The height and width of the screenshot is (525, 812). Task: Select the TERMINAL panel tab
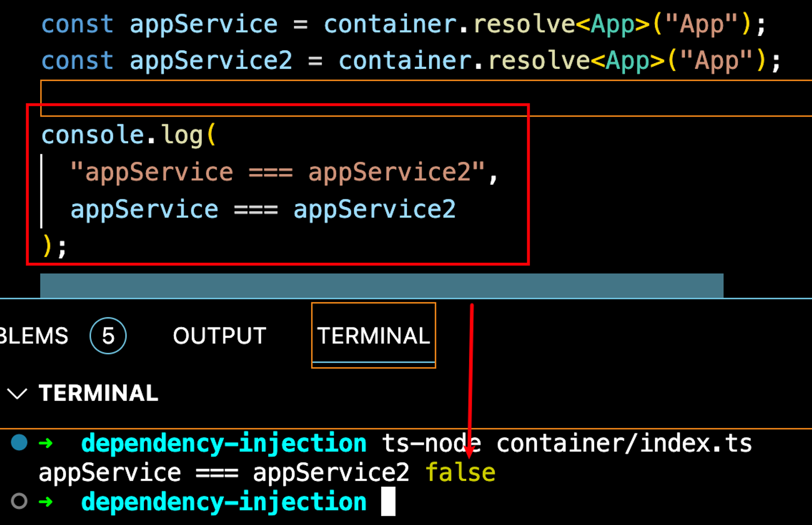click(373, 336)
